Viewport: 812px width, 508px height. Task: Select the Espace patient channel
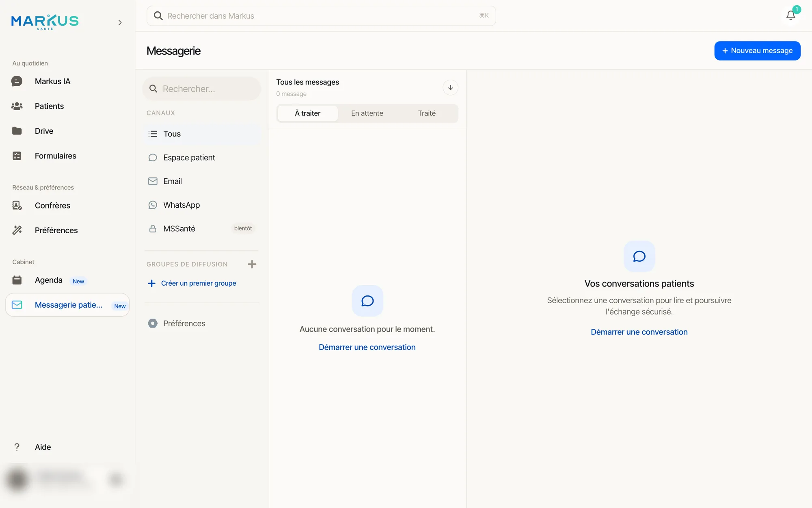click(202, 157)
